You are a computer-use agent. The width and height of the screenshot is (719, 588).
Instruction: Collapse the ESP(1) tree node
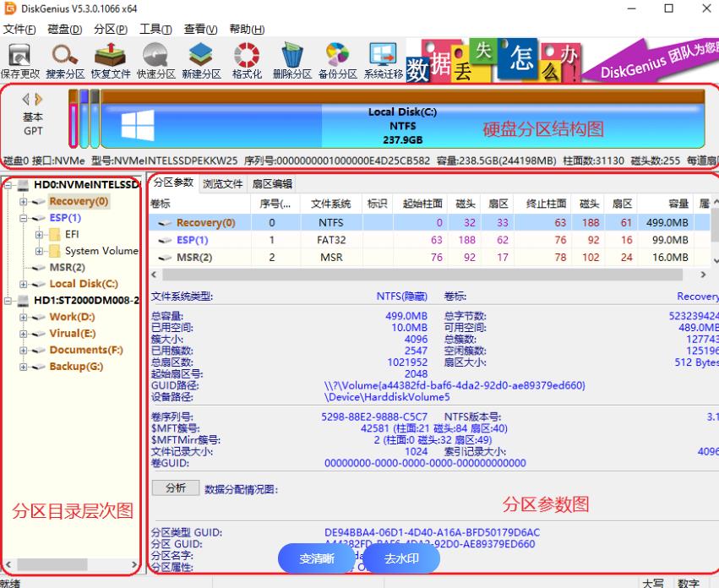click(x=24, y=218)
